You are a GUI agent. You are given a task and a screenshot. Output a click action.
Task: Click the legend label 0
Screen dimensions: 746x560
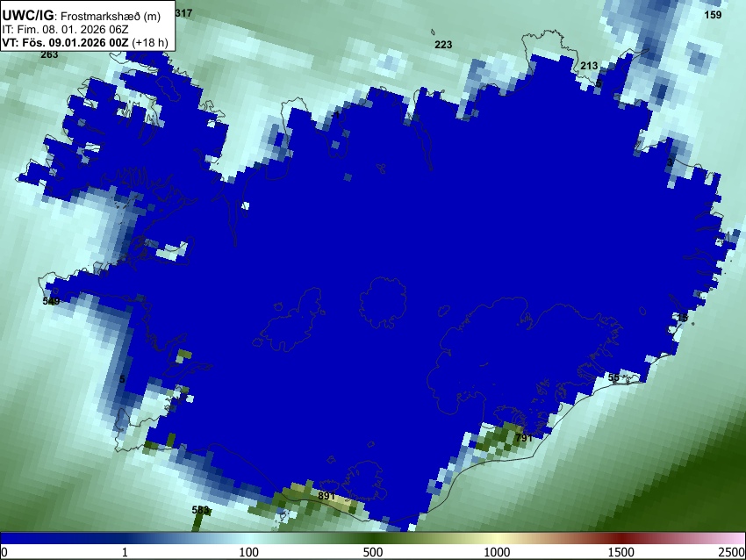(4, 552)
